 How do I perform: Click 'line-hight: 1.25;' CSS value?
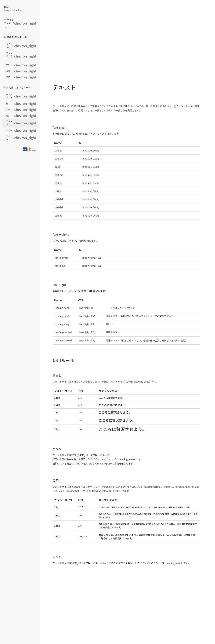pos(87,316)
